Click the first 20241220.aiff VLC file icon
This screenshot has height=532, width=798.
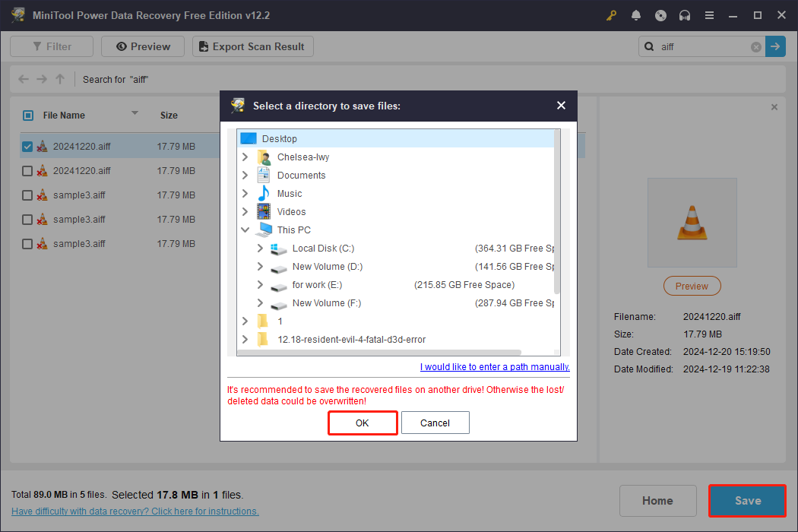click(43, 147)
